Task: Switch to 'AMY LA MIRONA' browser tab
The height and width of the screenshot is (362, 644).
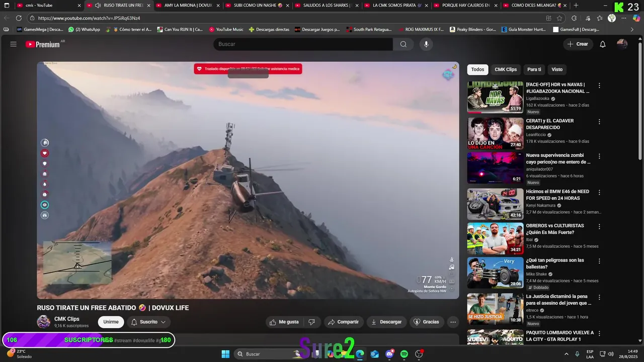Action: (188, 6)
